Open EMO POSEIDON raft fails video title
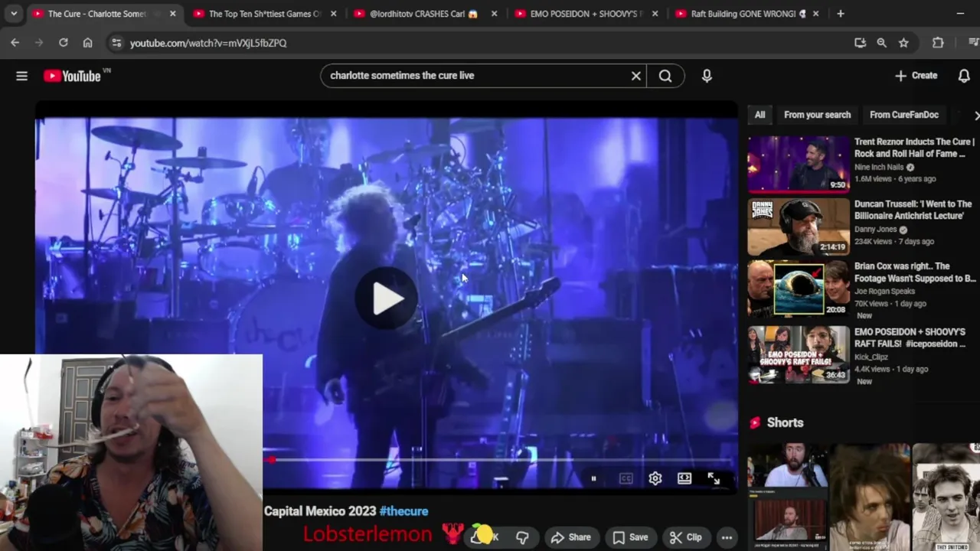Viewport: 980px width, 551px height. 910,337
